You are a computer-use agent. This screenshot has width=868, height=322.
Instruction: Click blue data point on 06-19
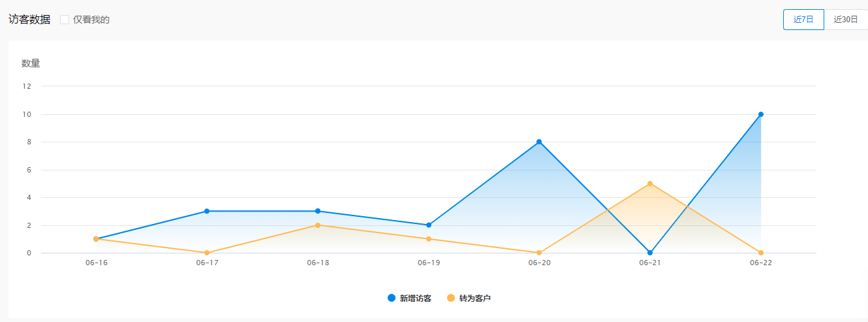[429, 225]
